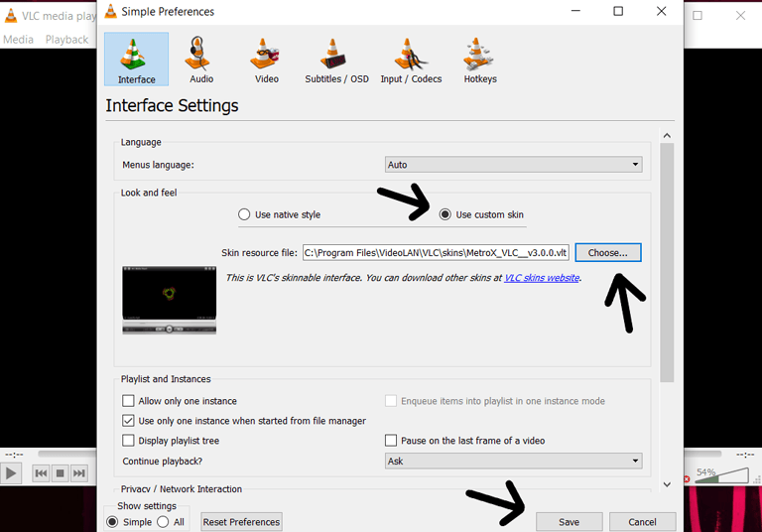Enable Allow only one instance checkbox
Viewport: 762px width, 532px height.
pyautogui.click(x=128, y=401)
